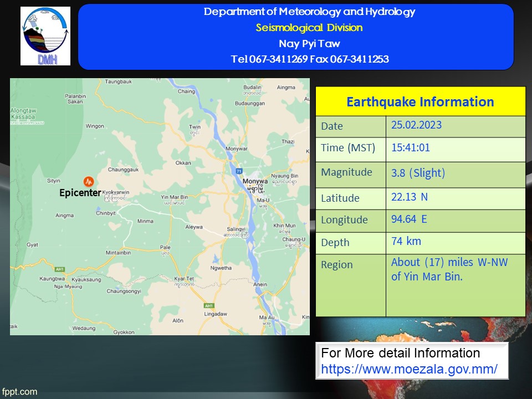Open the moezala.gov.mm website link
532x399 pixels.
[409, 369]
